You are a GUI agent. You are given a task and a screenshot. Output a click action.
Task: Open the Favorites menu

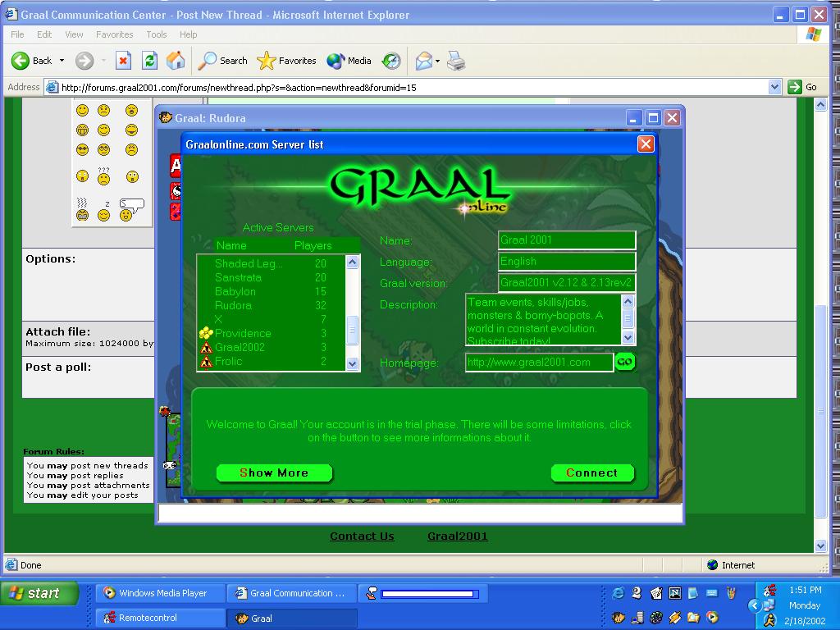114,34
